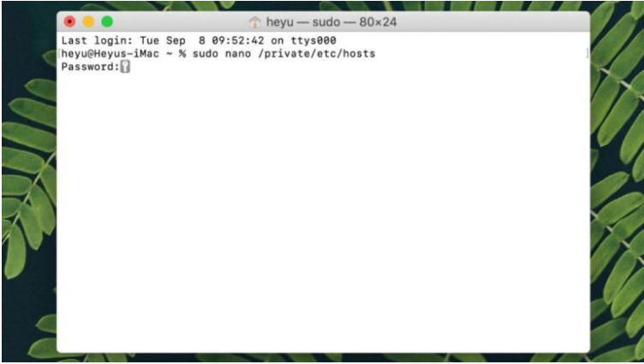Click the 'heyu@Heyus-iMac' prompt text
Viewport: 644px width, 364px height.
(x=110, y=54)
